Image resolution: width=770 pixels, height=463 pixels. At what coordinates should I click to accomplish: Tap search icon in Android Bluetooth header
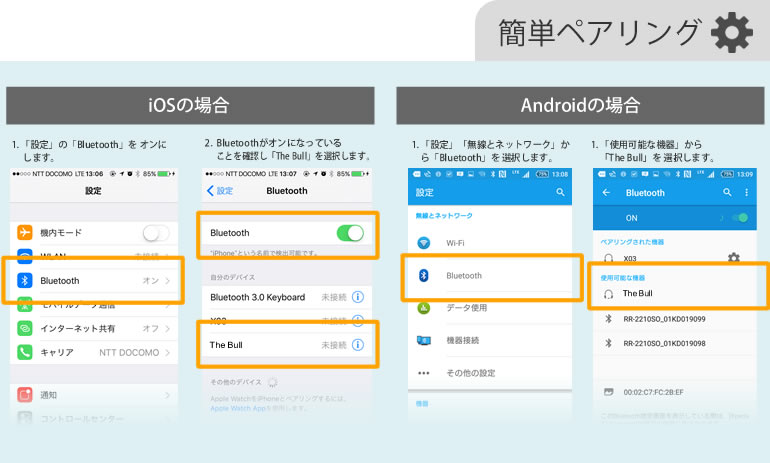pos(727,192)
